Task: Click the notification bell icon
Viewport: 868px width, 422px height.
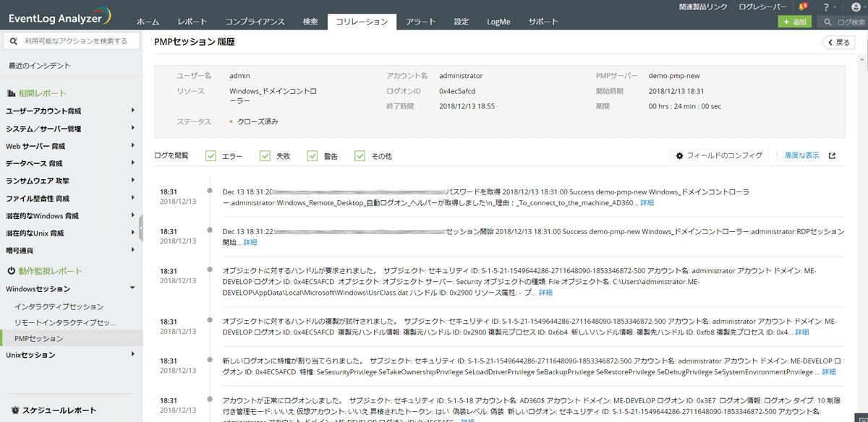Action: click(x=802, y=7)
